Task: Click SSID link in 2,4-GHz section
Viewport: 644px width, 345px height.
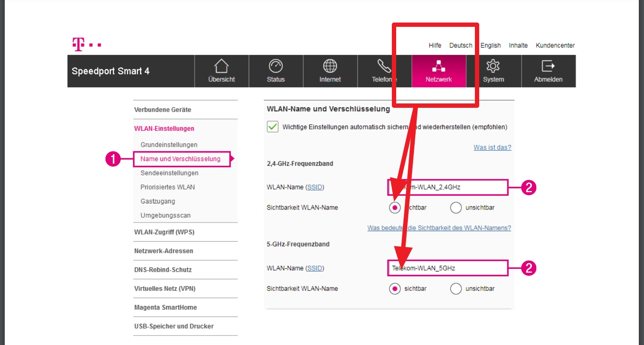Action: 314,187
